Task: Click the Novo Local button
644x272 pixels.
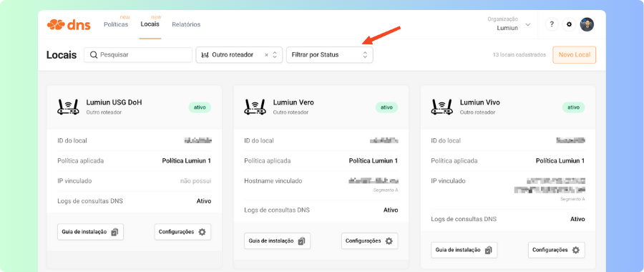Action: [x=574, y=54]
